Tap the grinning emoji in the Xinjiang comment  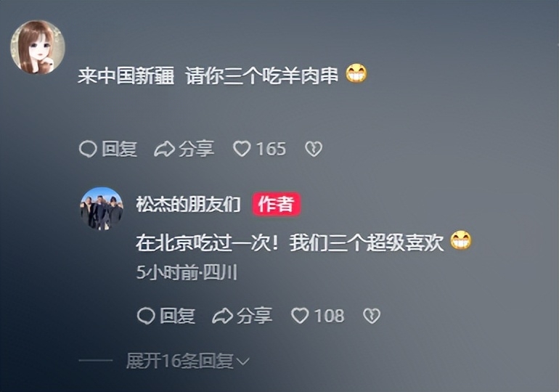tap(356, 74)
